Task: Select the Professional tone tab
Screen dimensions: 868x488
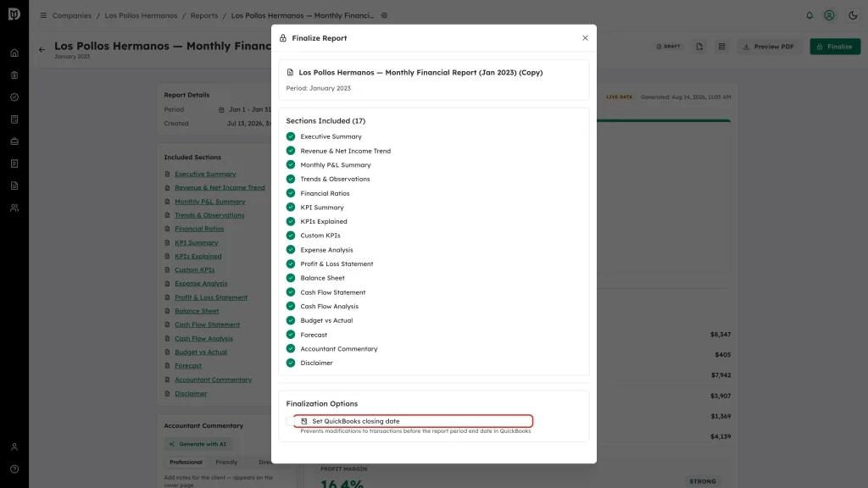Action: pyautogui.click(x=186, y=462)
